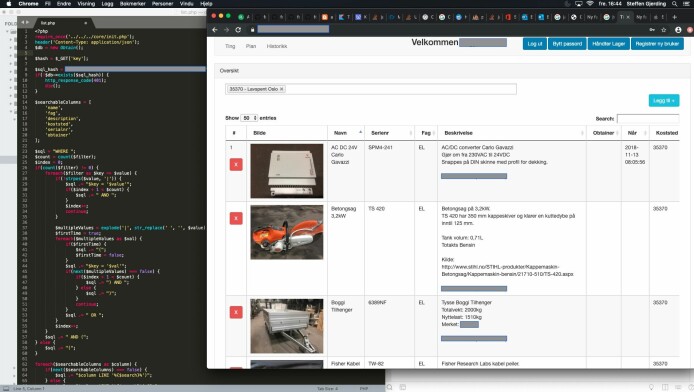Open the Show entries dropdown

click(x=249, y=118)
